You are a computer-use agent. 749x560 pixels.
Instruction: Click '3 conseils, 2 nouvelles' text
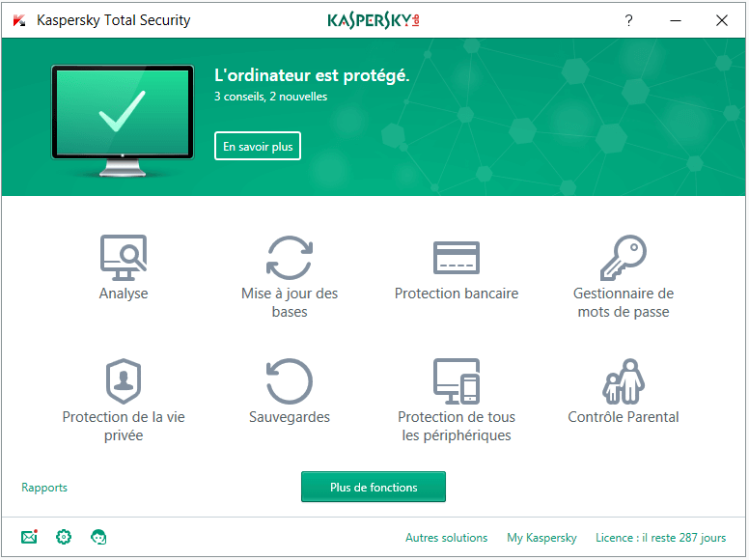271,97
